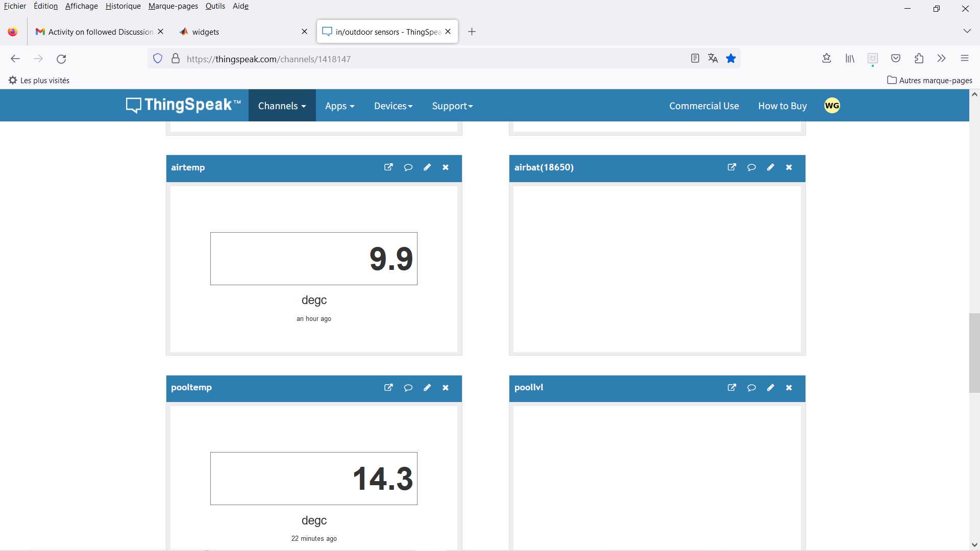Open airtemp widget in new window
980x551 pixels.
click(x=388, y=167)
